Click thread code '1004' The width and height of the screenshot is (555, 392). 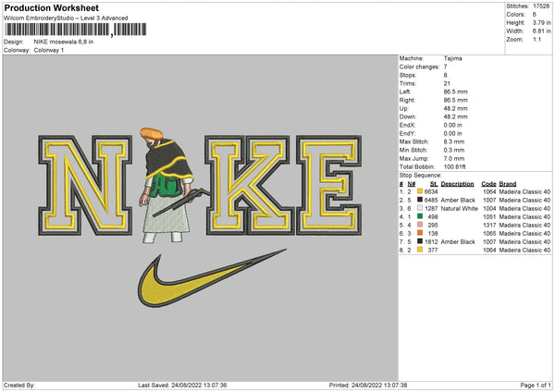tap(489, 208)
